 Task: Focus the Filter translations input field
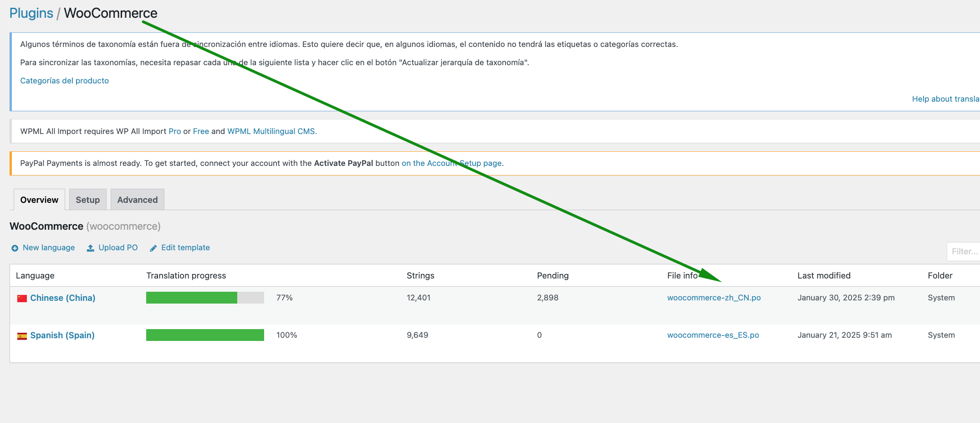[x=963, y=252]
